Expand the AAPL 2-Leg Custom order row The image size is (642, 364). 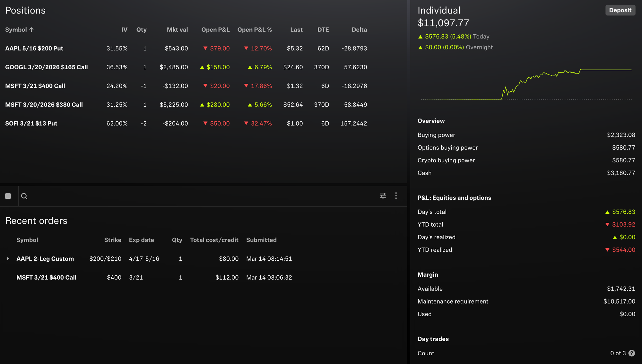click(8, 259)
